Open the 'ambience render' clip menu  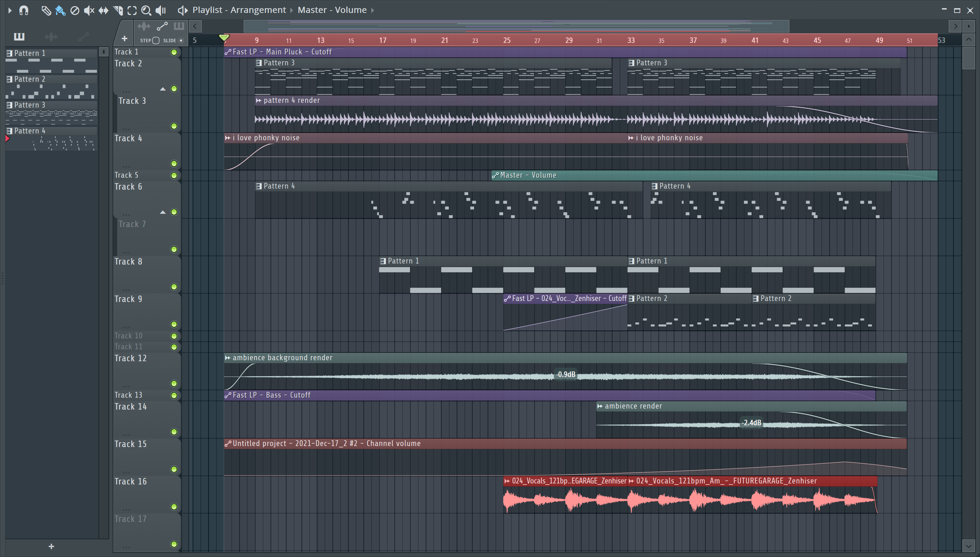tap(600, 406)
